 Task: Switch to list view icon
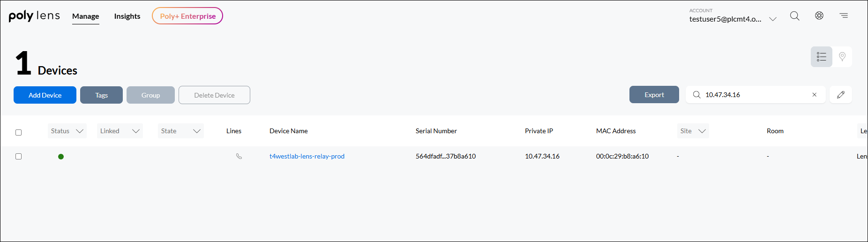(x=822, y=57)
